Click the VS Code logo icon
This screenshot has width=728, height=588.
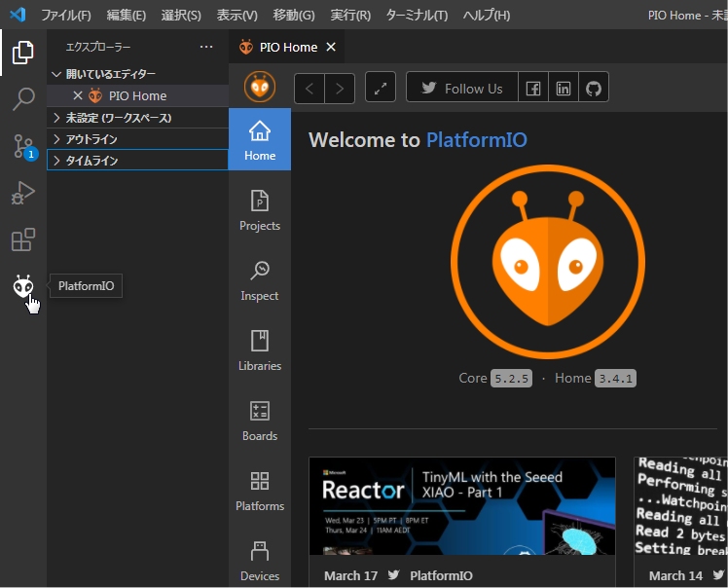[18, 15]
